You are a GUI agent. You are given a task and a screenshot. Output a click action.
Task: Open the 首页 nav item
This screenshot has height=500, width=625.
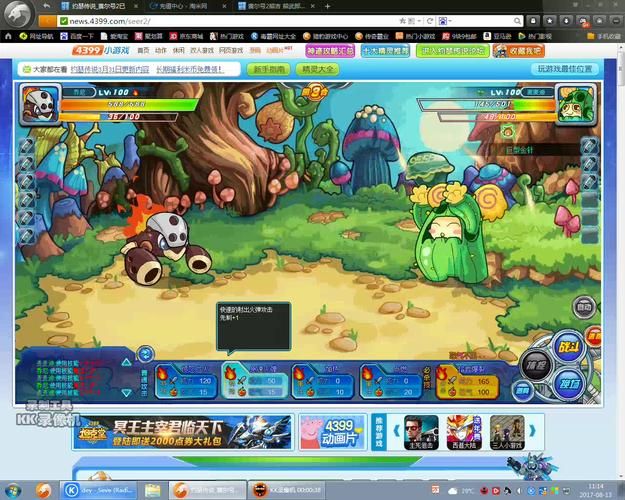(143, 51)
